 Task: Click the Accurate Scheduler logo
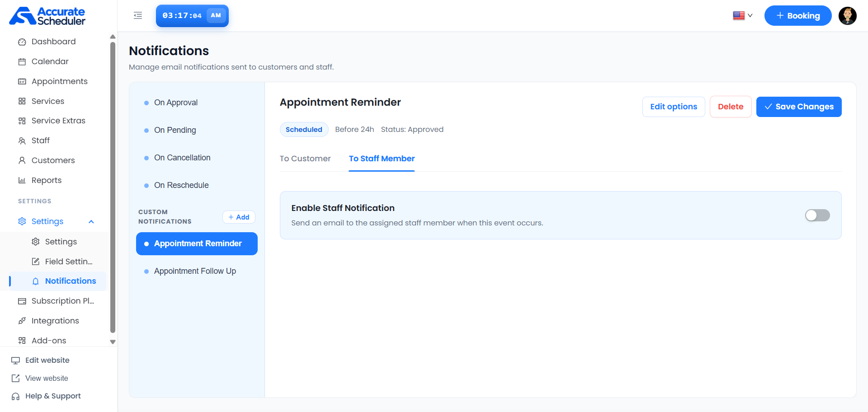[x=47, y=16]
